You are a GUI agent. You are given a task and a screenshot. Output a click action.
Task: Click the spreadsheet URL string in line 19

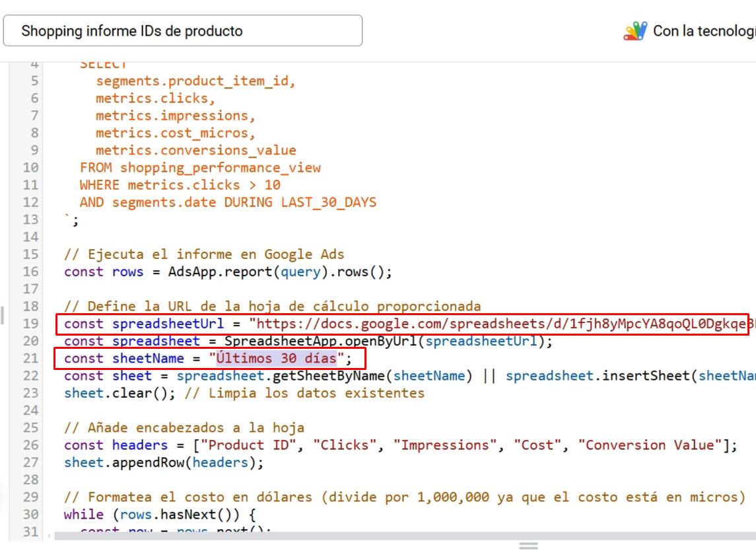[x=502, y=324]
